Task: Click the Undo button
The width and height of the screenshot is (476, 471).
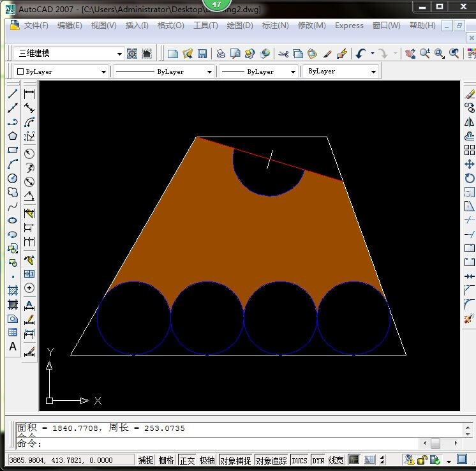Action: [x=361, y=54]
